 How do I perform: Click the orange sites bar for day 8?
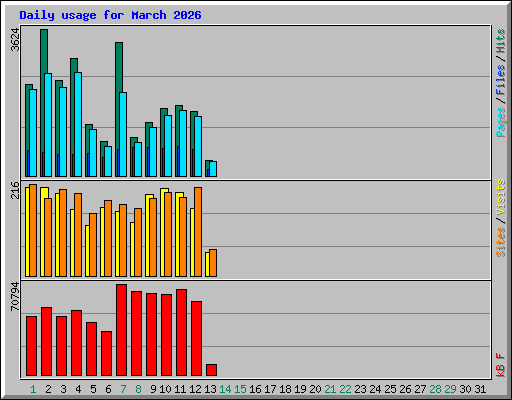(x=138, y=242)
